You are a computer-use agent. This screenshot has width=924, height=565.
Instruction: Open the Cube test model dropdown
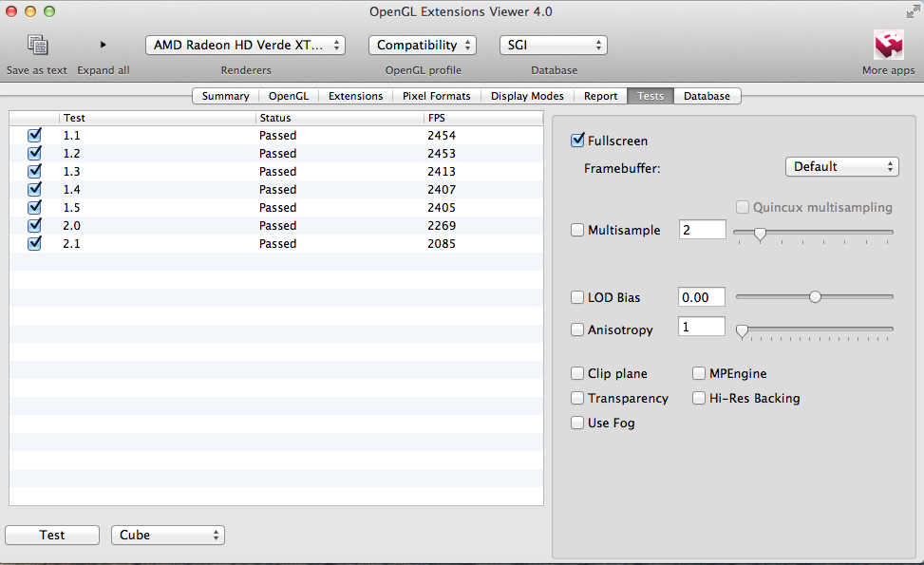[168, 535]
